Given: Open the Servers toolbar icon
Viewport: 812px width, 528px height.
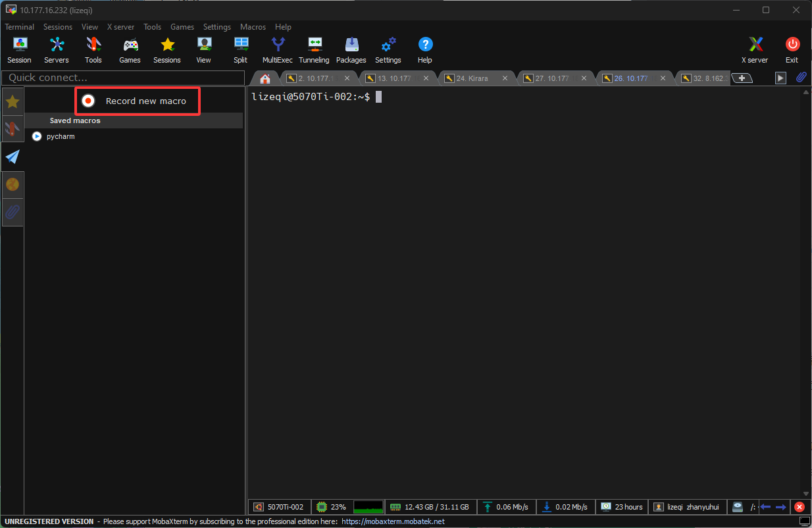Looking at the screenshot, I should (57, 50).
